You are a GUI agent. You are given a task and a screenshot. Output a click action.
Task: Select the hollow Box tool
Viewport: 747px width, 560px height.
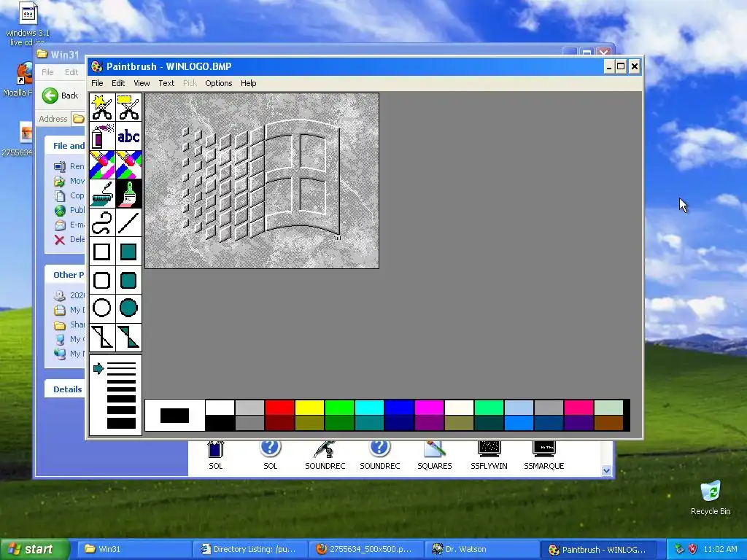[x=102, y=252]
